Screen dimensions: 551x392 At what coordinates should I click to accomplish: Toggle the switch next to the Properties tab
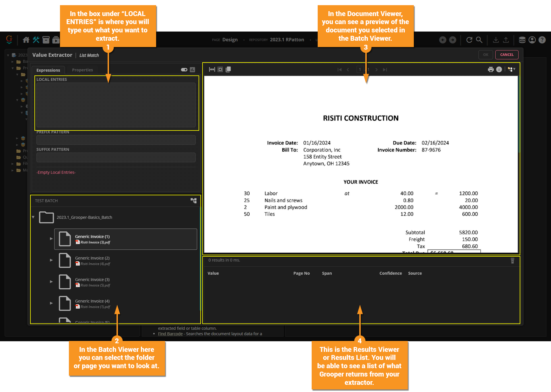point(184,70)
